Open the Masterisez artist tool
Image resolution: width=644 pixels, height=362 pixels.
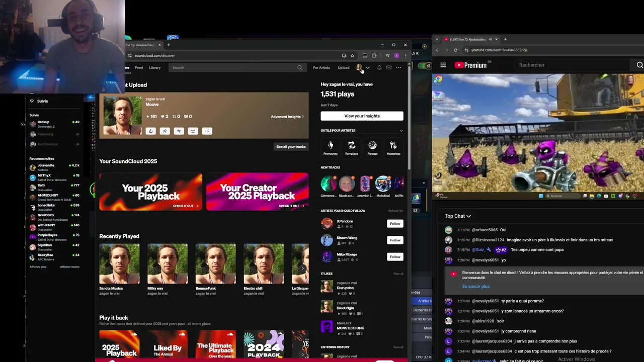pos(393,148)
